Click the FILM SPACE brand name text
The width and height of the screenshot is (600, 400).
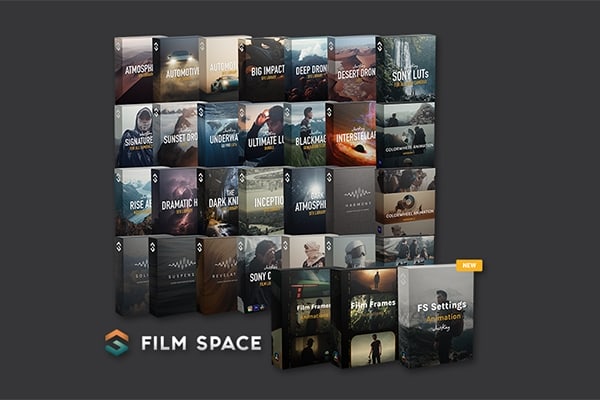pos(201,343)
